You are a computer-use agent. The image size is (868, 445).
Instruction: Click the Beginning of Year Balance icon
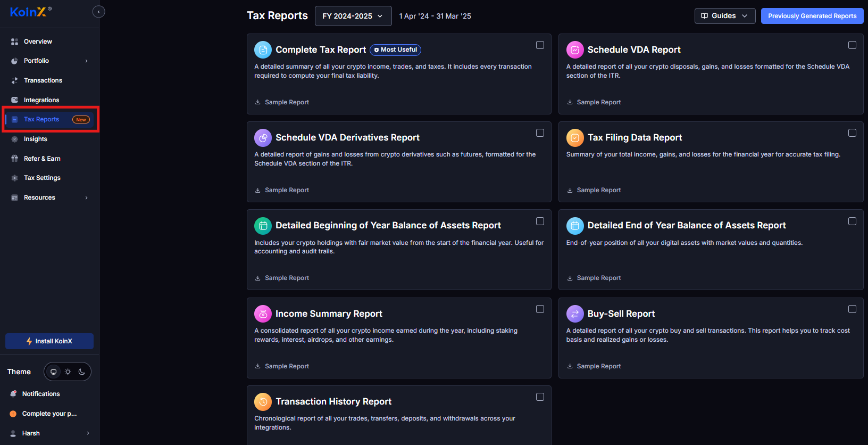(x=263, y=226)
